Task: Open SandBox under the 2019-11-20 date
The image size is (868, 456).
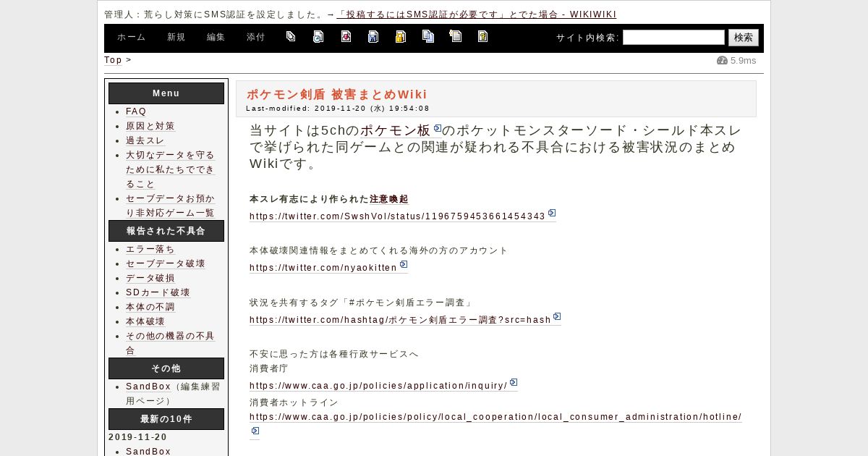Action: point(148,452)
